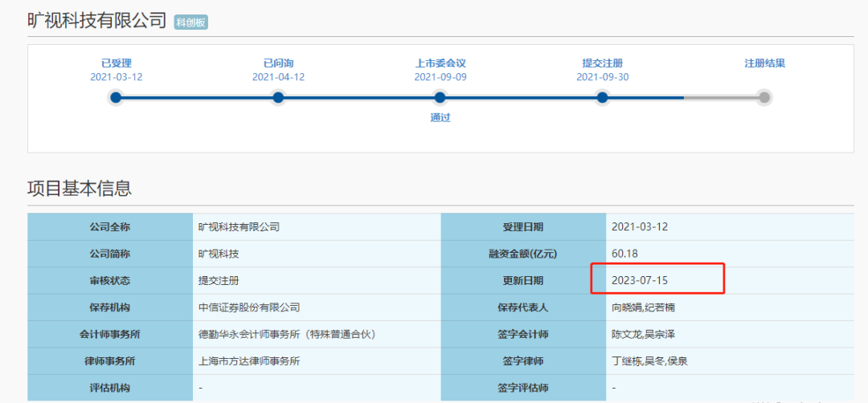Click the timeline date 2021-09-30

pyautogui.click(x=602, y=77)
